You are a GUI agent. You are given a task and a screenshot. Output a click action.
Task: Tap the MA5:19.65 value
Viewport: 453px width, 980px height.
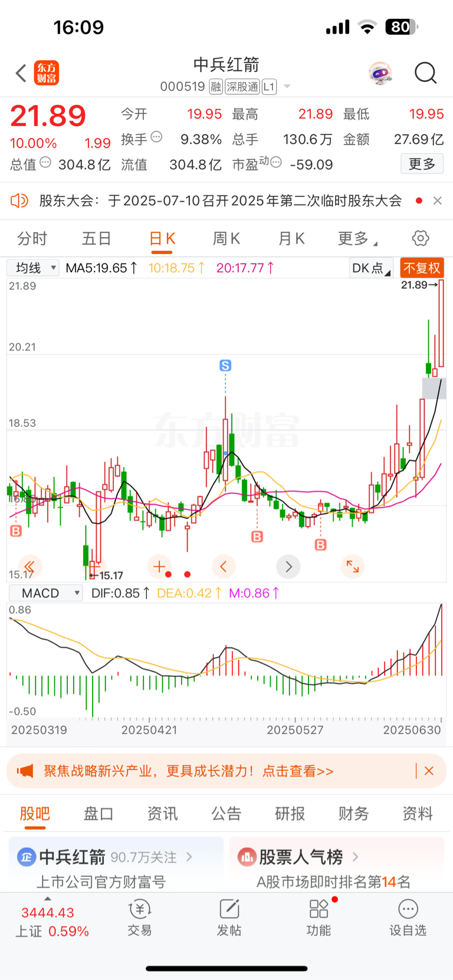pyautogui.click(x=101, y=268)
